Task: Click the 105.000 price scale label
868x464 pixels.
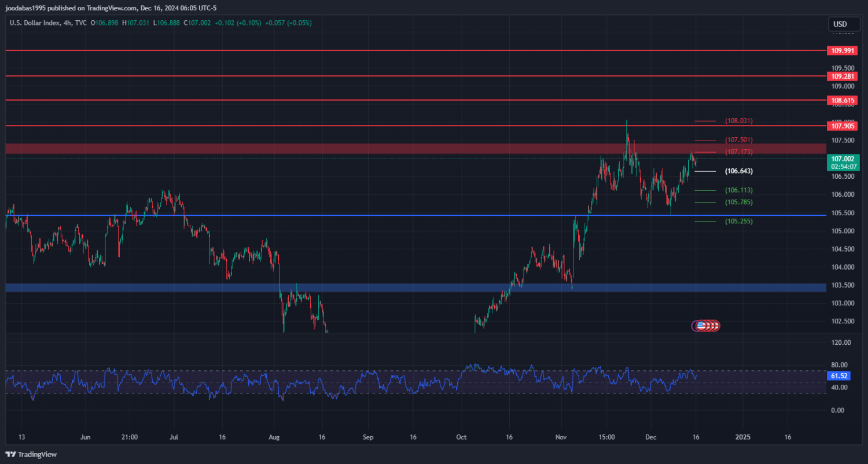Action: 843,231
